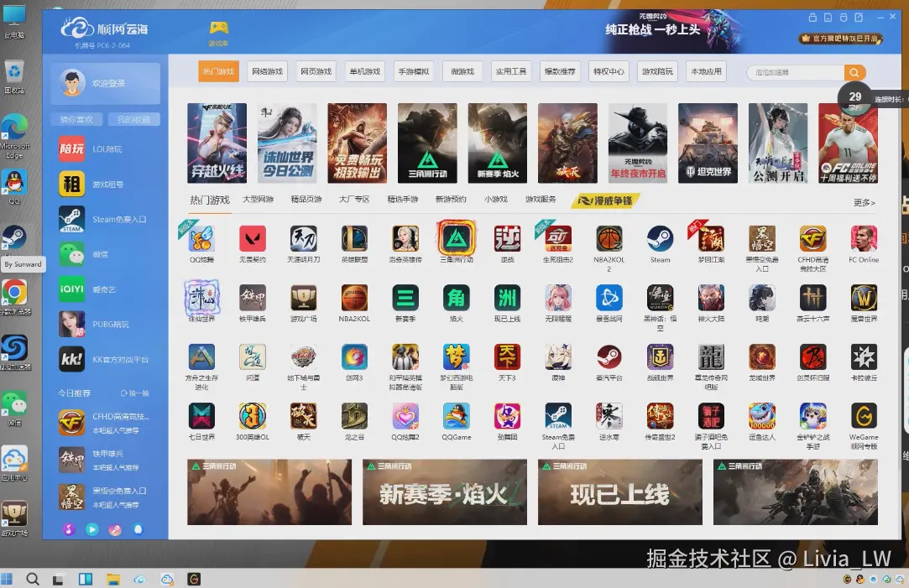Open the 梦回江湖 game icon
The width and height of the screenshot is (909, 588).
point(711,239)
